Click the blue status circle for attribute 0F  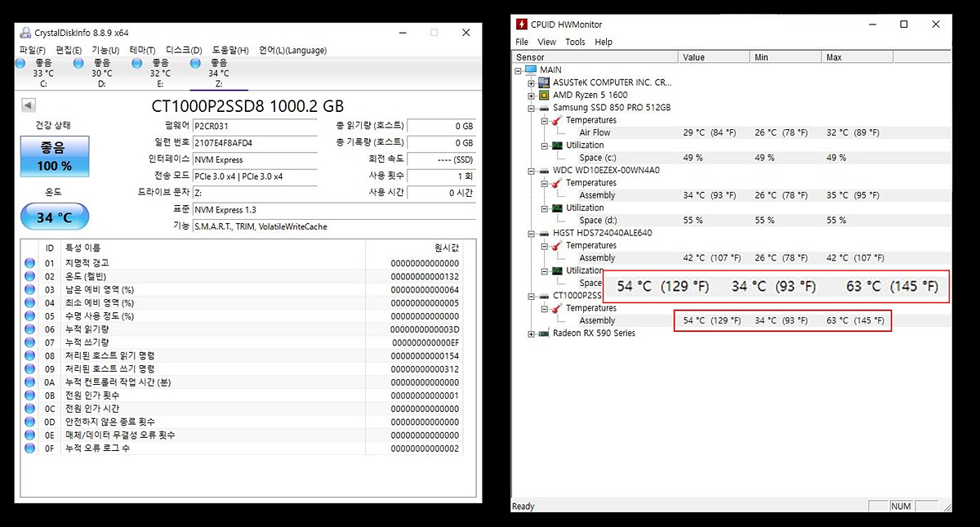click(x=30, y=449)
